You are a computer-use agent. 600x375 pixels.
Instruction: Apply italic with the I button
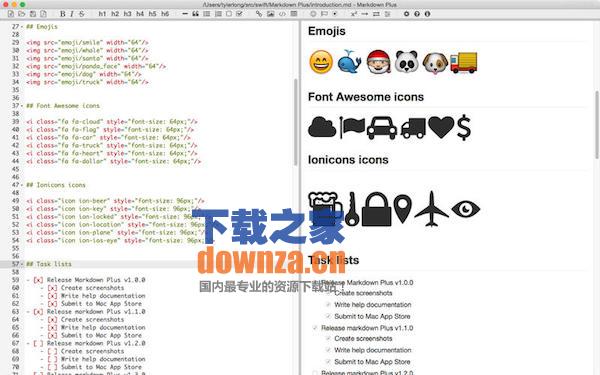click(72, 14)
